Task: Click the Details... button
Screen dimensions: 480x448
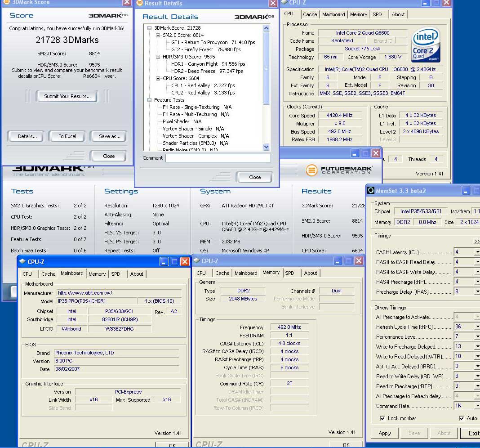Action: (27, 136)
